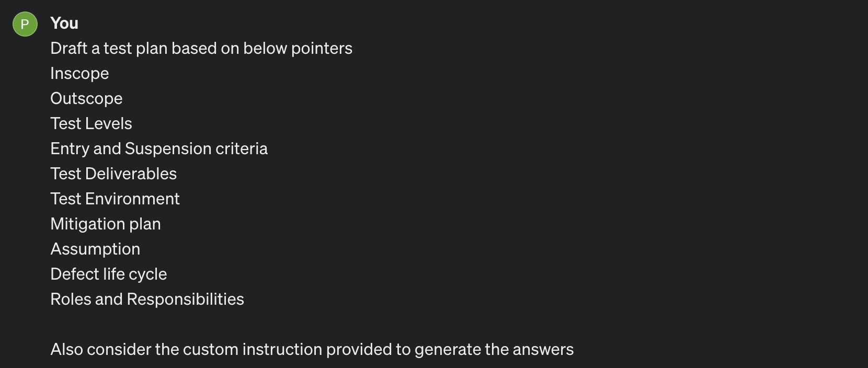868x368 pixels.
Task: Click the word 'Deliverables' in the list
Action: [131, 174]
